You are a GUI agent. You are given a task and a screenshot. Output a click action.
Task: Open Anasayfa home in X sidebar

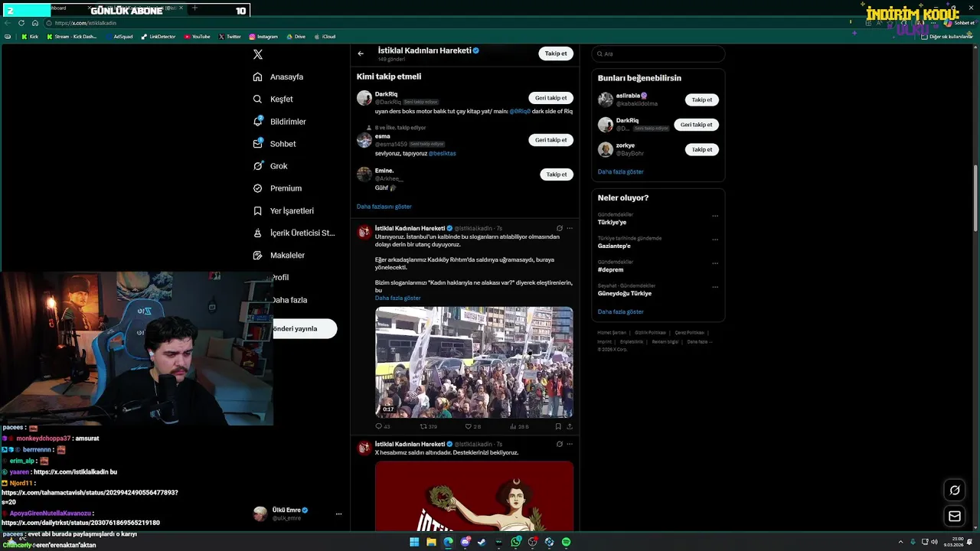(278, 77)
